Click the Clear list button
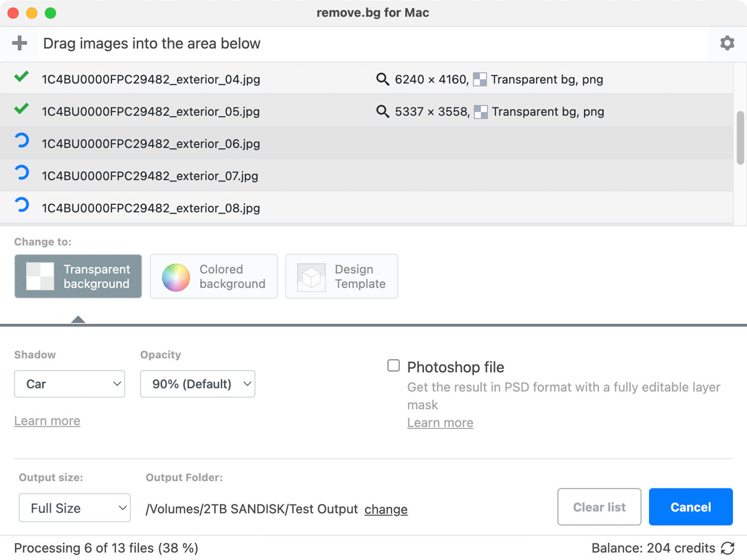This screenshot has height=560, width=747. (x=599, y=507)
